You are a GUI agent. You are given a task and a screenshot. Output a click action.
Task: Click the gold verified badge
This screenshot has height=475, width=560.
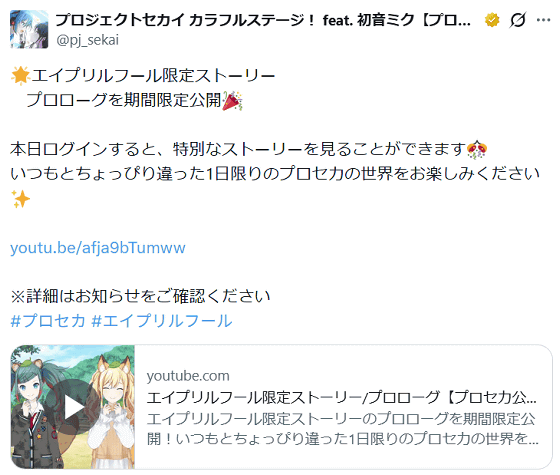[x=492, y=20]
